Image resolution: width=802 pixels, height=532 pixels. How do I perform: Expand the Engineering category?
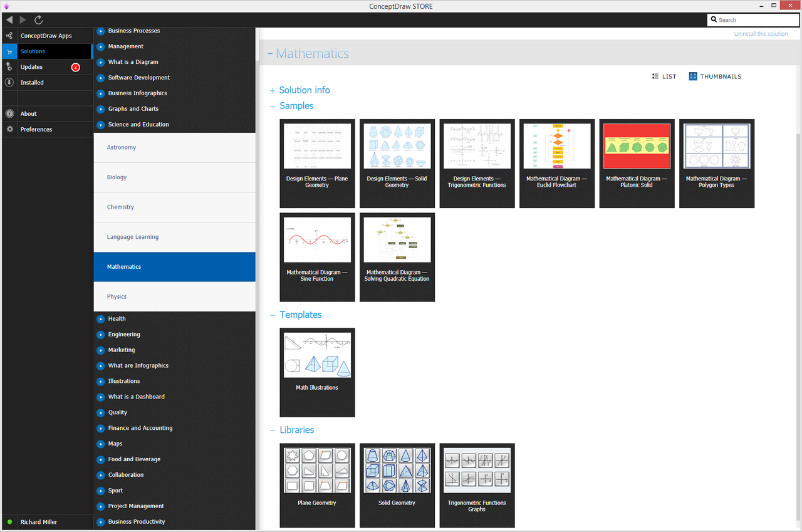[101, 335]
